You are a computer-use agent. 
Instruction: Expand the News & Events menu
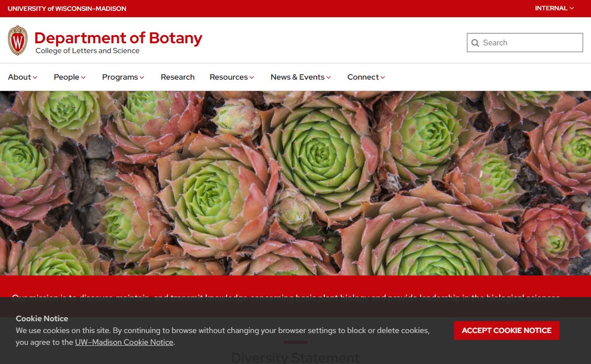coord(301,77)
